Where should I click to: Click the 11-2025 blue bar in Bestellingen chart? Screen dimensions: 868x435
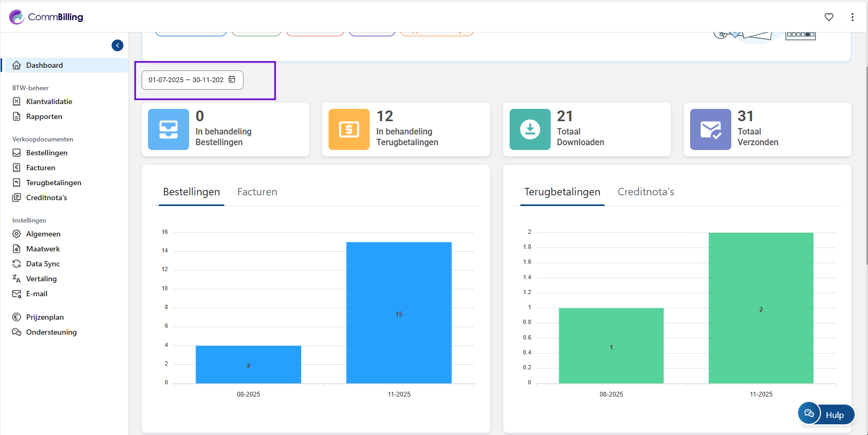pyautogui.click(x=398, y=313)
